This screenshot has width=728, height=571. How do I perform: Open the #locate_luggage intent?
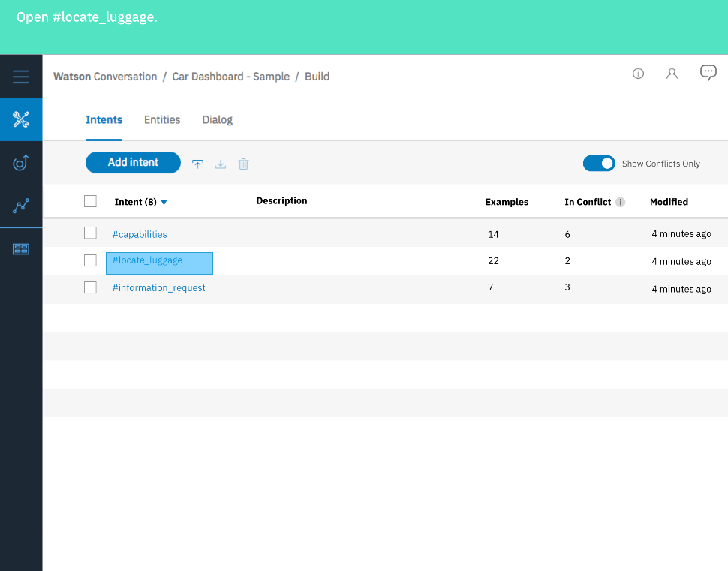pyautogui.click(x=147, y=260)
